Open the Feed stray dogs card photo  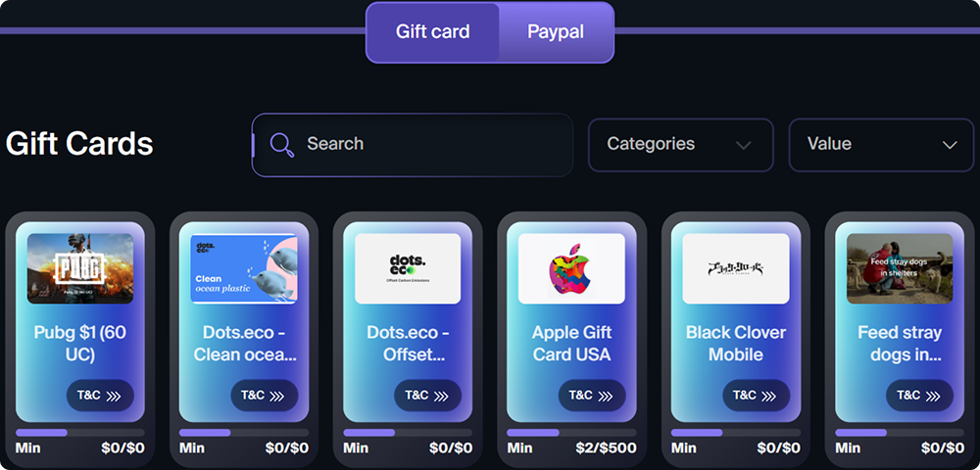tap(900, 268)
